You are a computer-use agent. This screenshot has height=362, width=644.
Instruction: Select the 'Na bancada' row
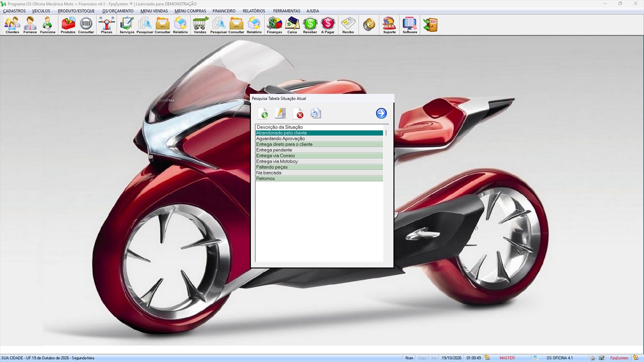[319, 173]
